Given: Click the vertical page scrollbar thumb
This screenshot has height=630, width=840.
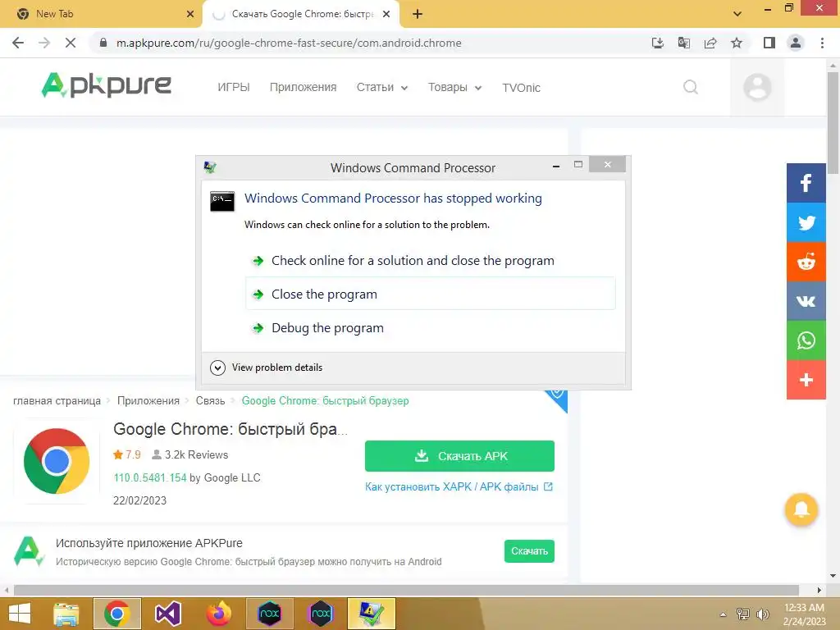Looking at the screenshot, I should tap(833, 122).
